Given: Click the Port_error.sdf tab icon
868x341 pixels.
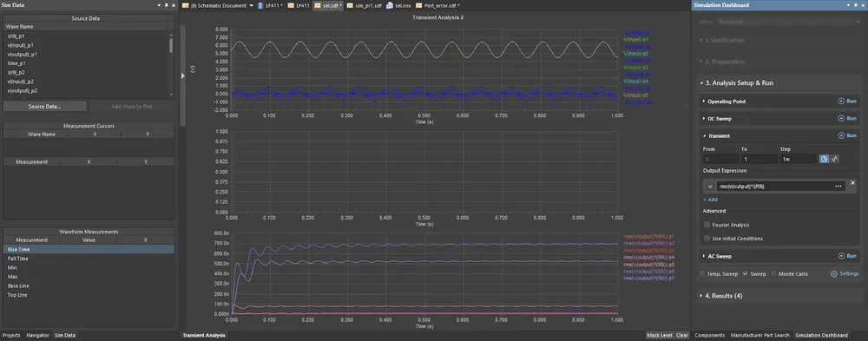Looking at the screenshot, I should point(419,5).
